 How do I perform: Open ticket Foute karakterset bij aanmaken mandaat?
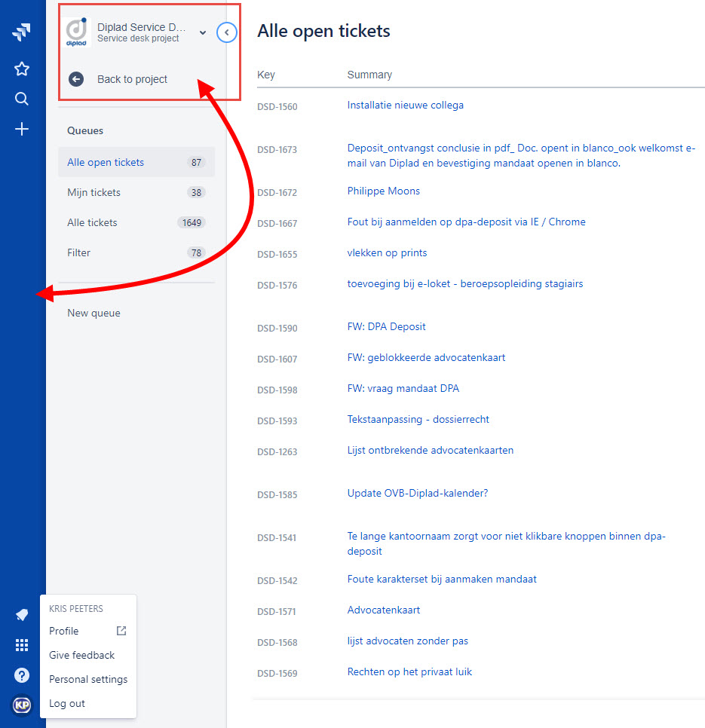442,580
